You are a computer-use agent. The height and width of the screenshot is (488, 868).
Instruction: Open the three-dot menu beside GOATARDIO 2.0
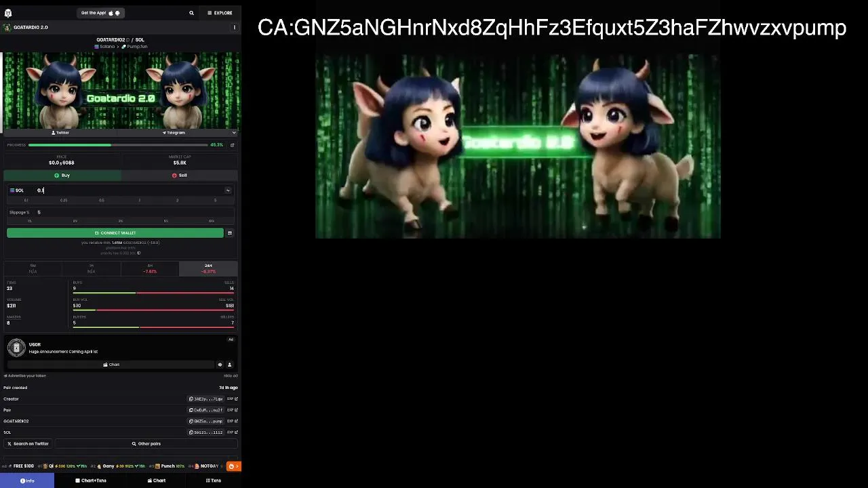[235, 28]
